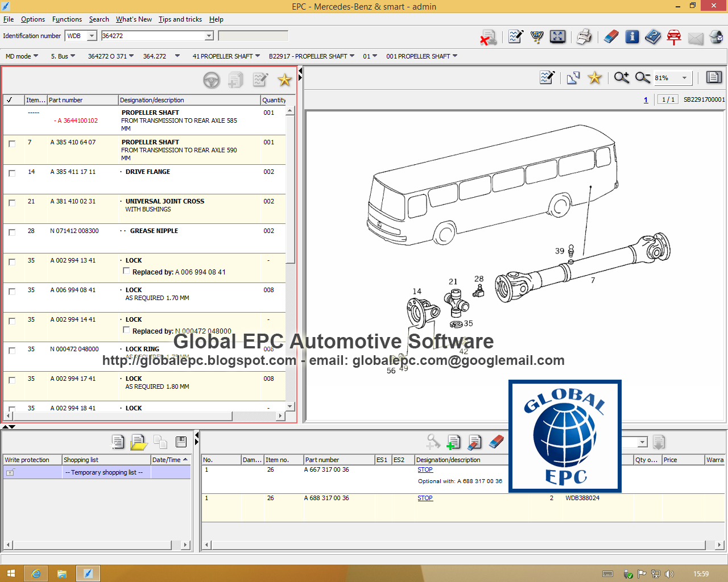Click the globe with mail icon
The height and width of the screenshot is (582, 728).
click(x=716, y=38)
